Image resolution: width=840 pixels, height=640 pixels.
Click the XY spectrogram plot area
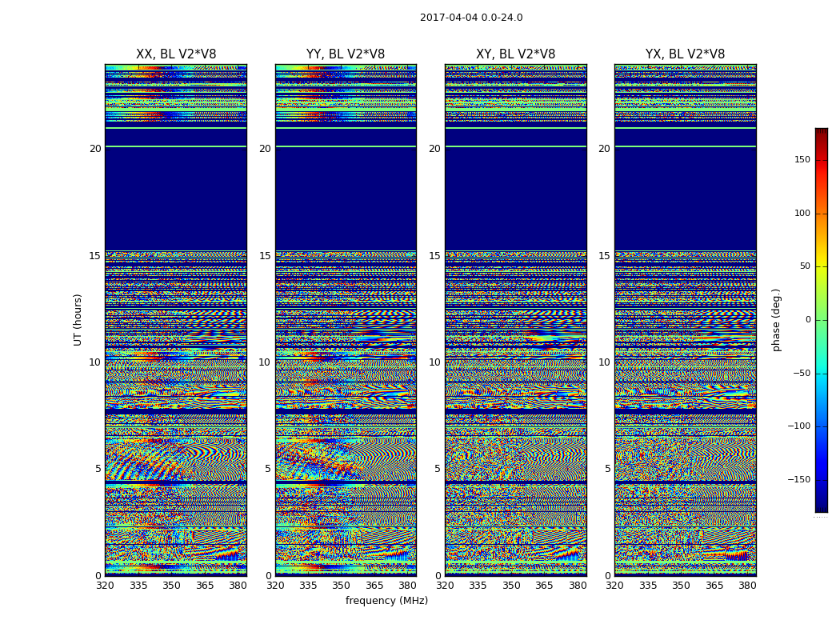(515, 320)
